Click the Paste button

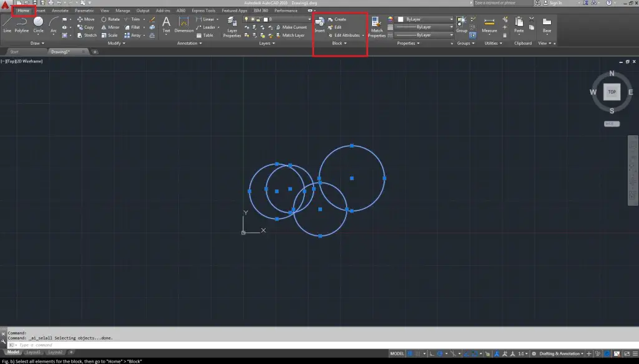click(519, 24)
